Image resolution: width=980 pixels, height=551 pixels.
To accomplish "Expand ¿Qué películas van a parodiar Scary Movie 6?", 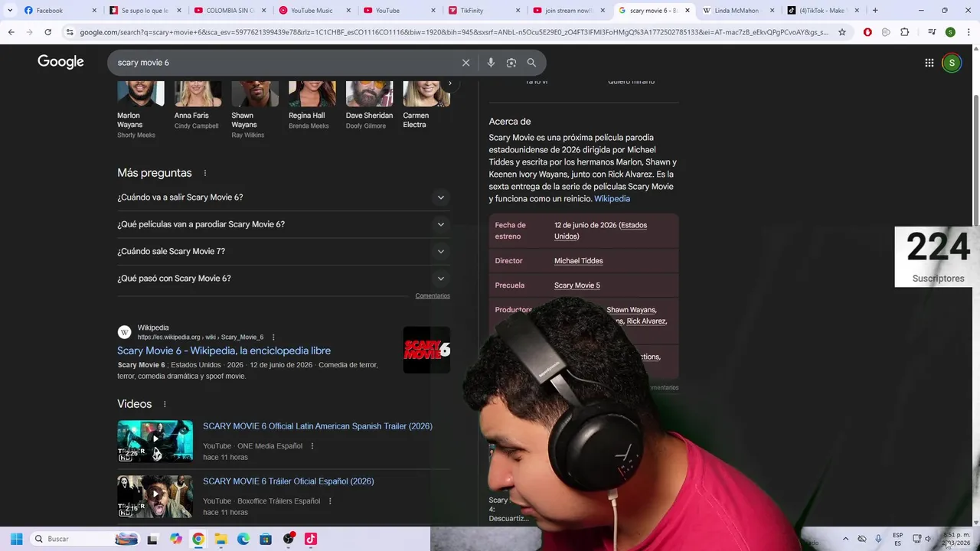I will [283, 224].
